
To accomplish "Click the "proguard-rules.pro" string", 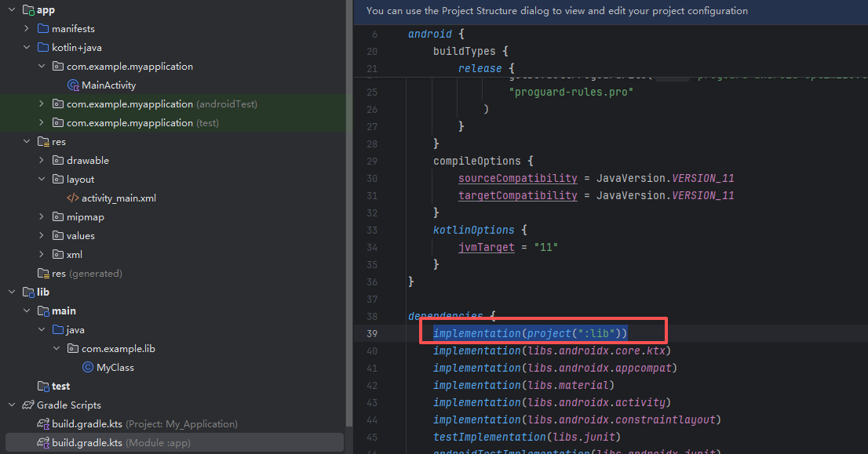I will (571, 92).
